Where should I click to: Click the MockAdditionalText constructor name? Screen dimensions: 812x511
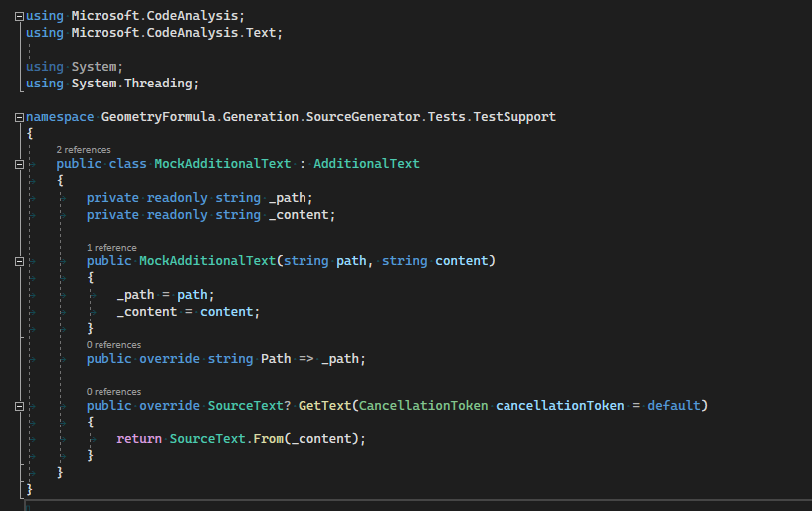point(207,261)
